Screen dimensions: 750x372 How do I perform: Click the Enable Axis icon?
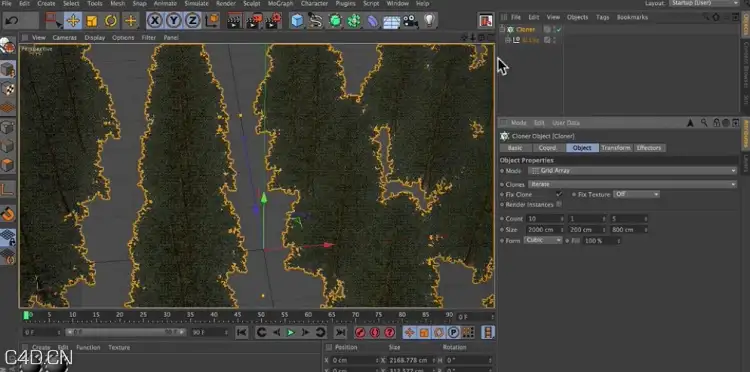[8, 190]
